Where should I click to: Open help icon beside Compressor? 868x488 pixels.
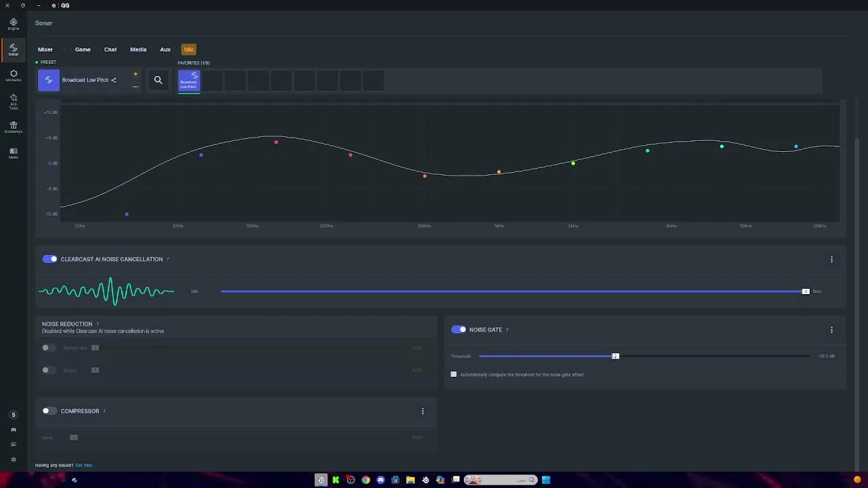pyautogui.click(x=104, y=411)
